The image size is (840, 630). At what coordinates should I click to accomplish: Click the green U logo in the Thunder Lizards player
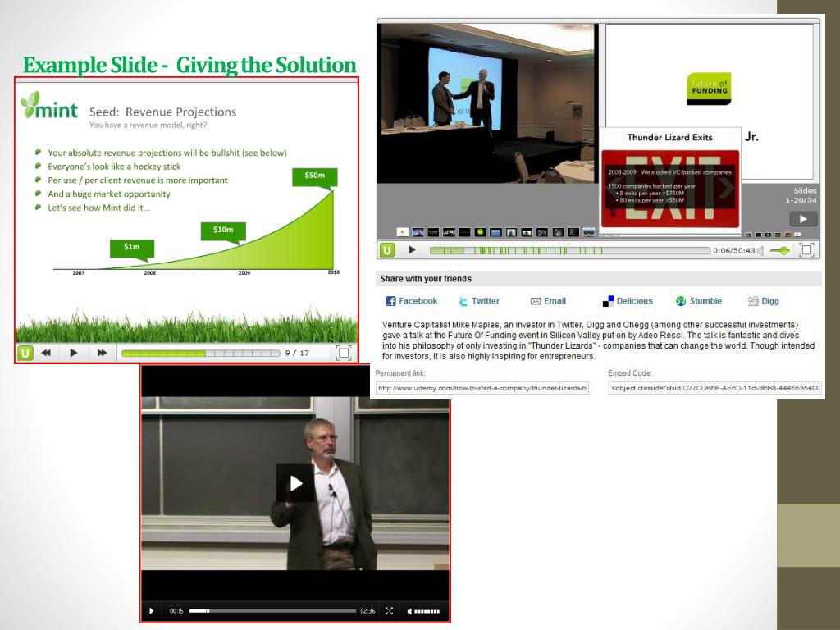coord(387,250)
